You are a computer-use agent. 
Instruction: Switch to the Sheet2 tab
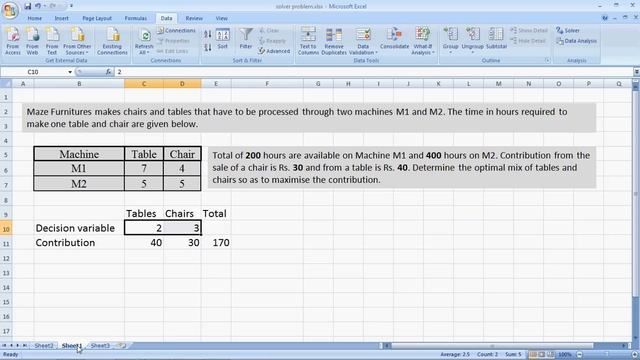tap(44, 346)
